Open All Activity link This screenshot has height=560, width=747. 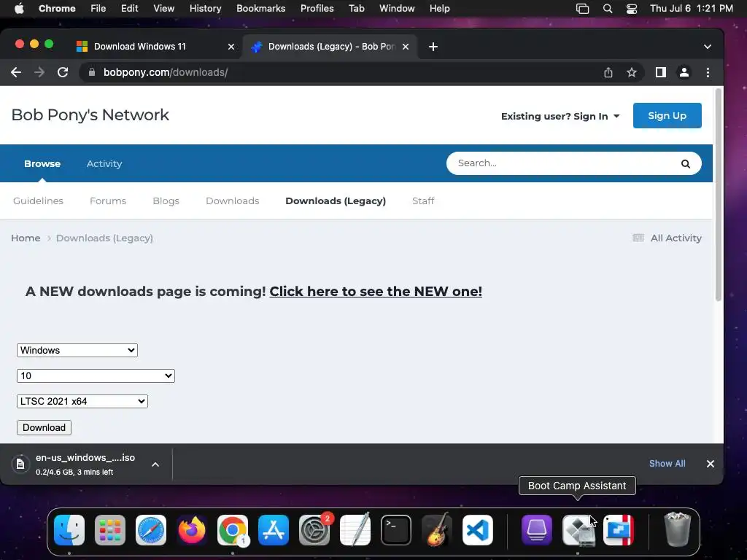click(667, 238)
